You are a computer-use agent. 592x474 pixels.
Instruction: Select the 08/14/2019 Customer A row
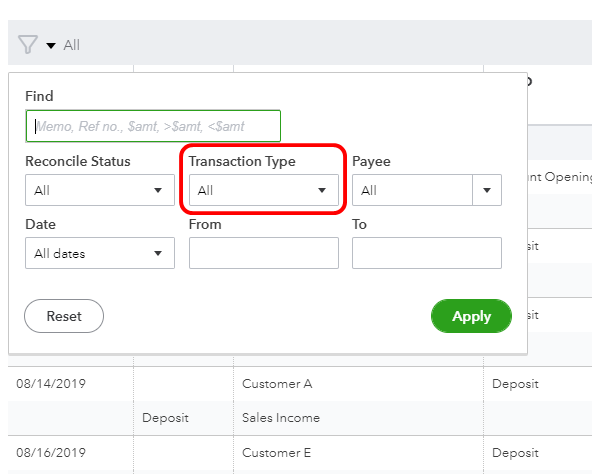(300, 384)
